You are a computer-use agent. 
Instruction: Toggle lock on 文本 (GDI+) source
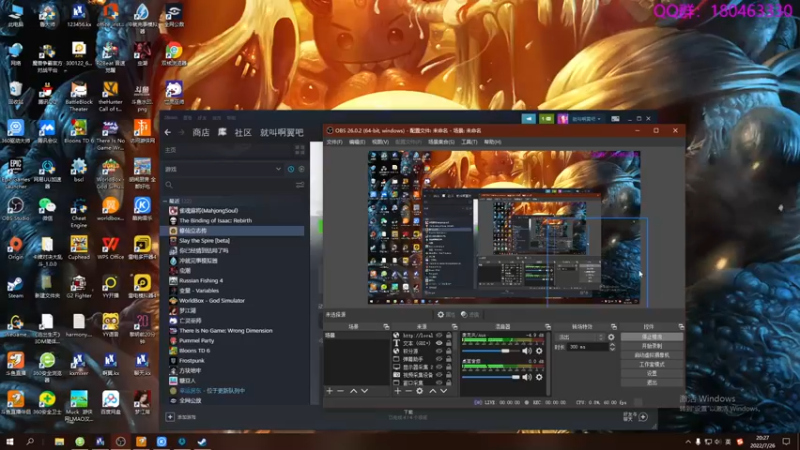click(x=449, y=343)
